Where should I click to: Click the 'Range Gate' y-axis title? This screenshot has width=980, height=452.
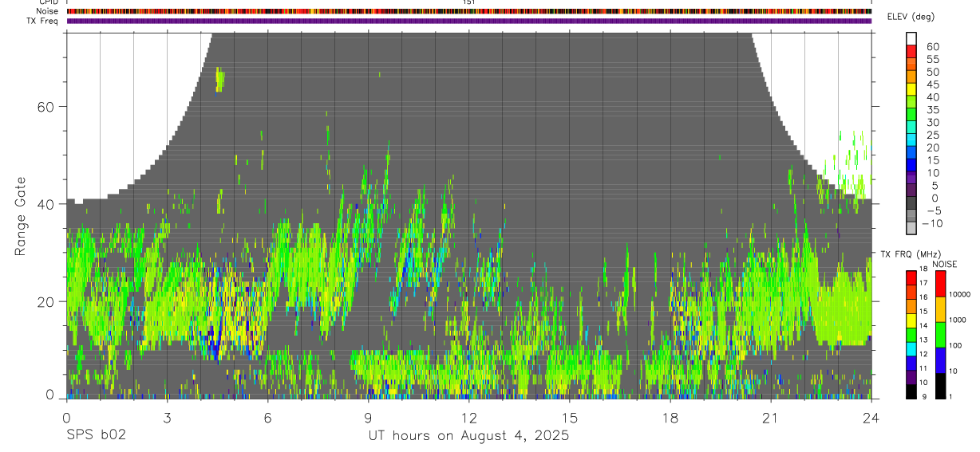[x=22, y=216]
